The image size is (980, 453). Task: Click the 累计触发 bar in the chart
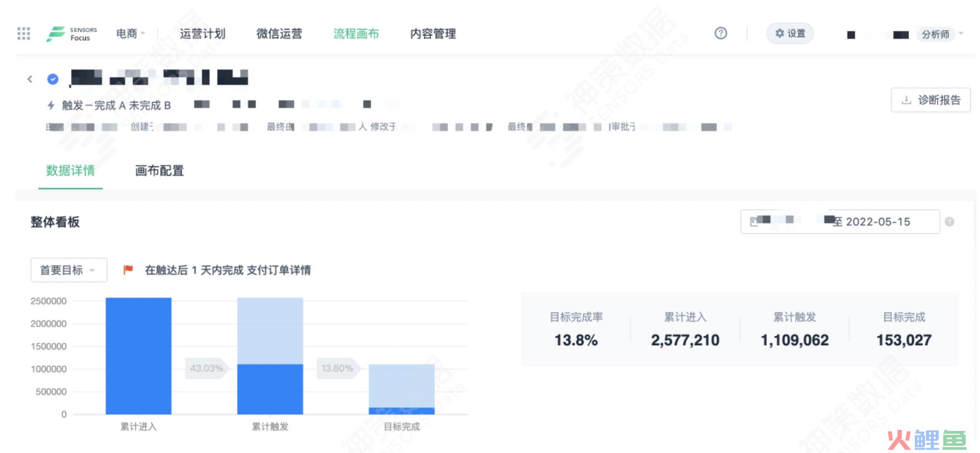[x=270, y=356]
